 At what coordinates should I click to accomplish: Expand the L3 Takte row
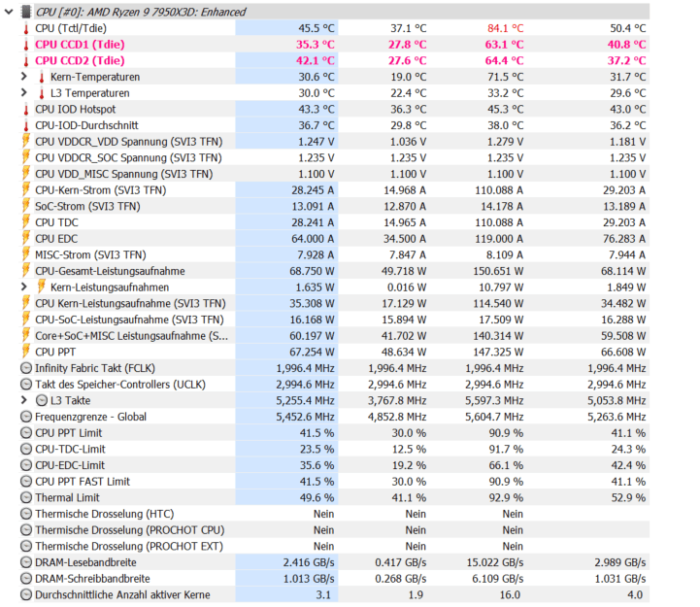click(x=24, y=401)
